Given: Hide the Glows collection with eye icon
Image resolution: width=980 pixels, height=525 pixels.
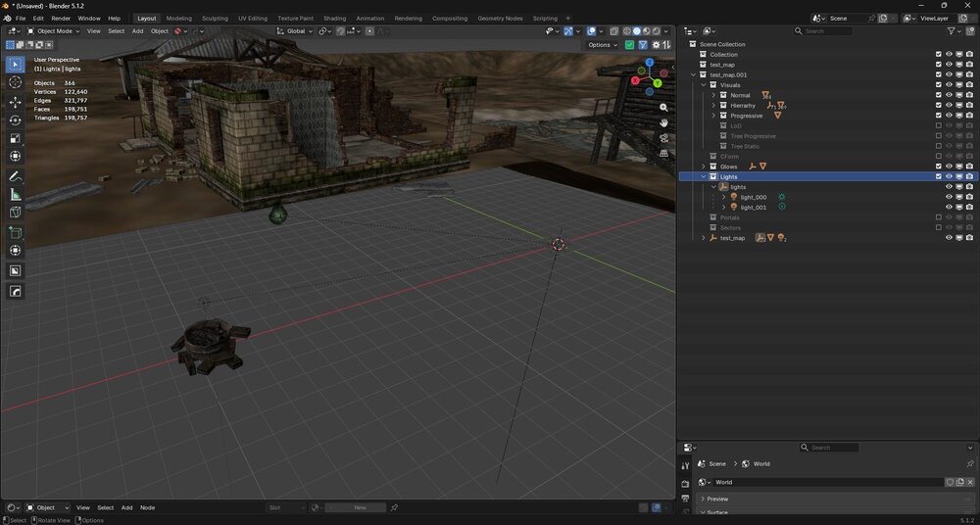Looking at the screenshot, I should [x=949, y=167].
